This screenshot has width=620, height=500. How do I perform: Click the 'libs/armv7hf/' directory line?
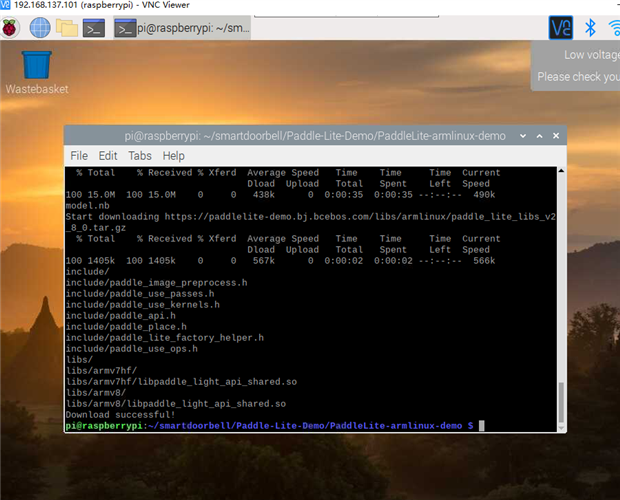(x=101, y=371)
